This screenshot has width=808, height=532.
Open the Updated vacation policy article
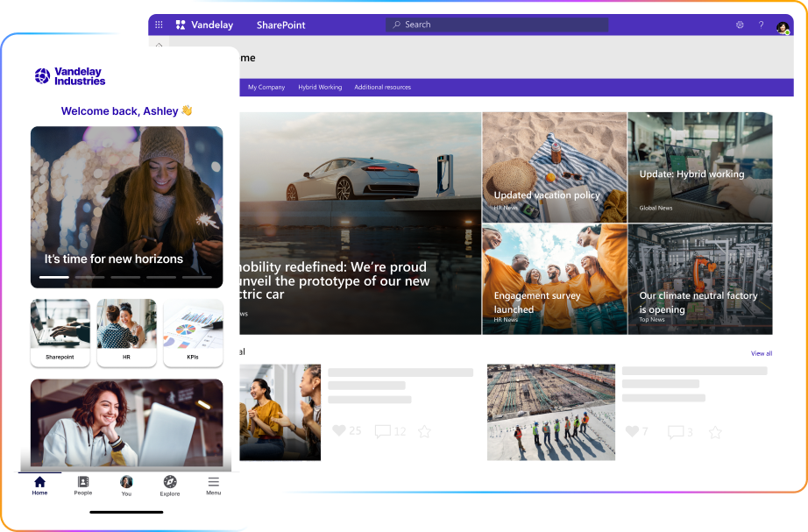[x=554, y=167]
